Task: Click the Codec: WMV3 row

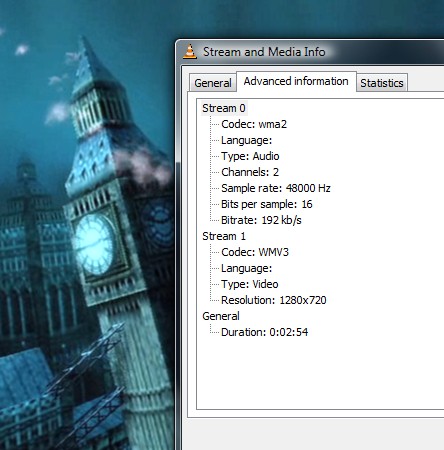Action: (255, 252)
